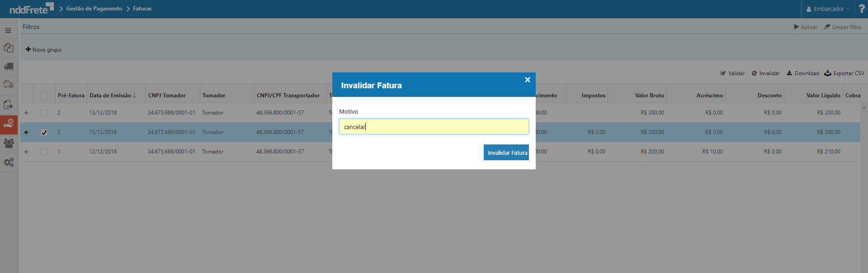The image size is (868, 273).
Task: Go to Gestão de Pagamento breadcrumb
Action: coord(94,9)
